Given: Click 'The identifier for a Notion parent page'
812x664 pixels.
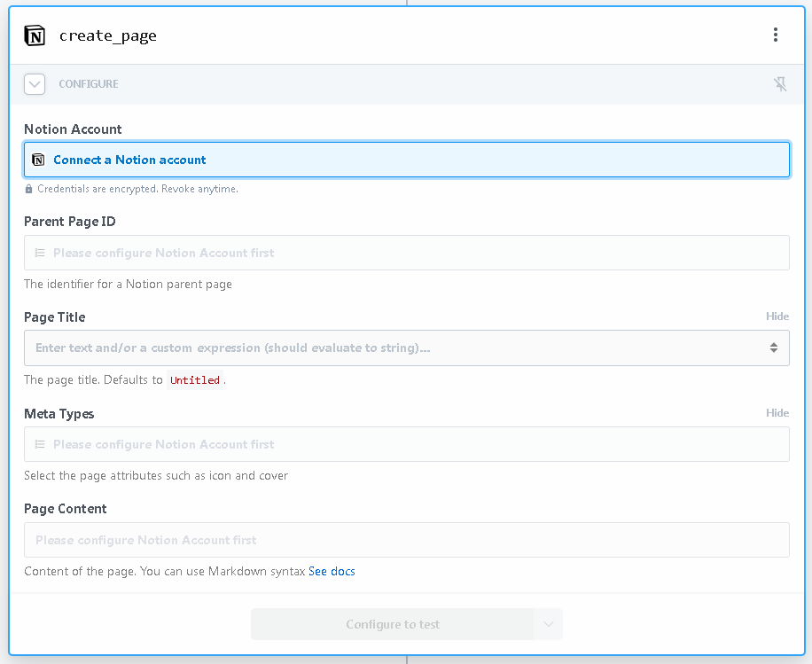Looking at the screenshot, I should tap(128, 285).
